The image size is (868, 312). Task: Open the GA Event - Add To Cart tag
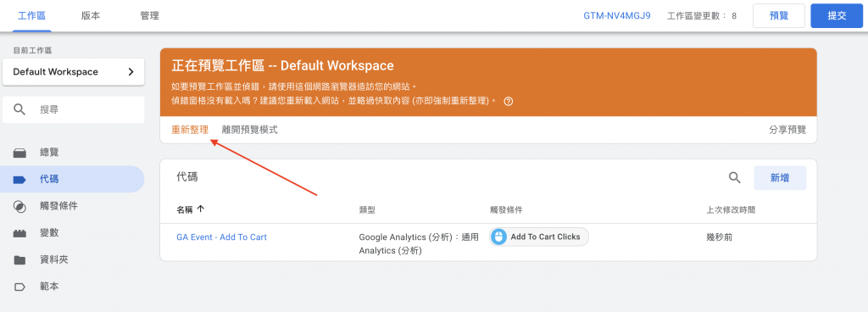tap(221, 237)
